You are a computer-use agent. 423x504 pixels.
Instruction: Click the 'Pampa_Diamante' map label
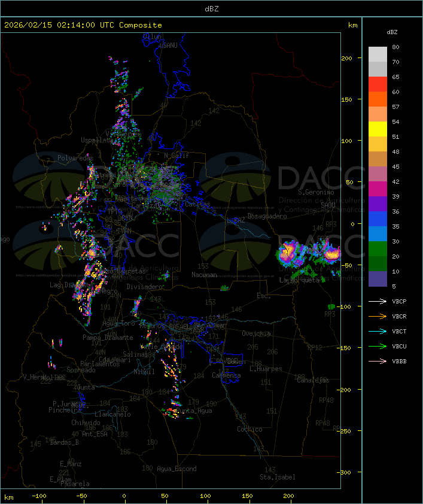coord(108,338)
